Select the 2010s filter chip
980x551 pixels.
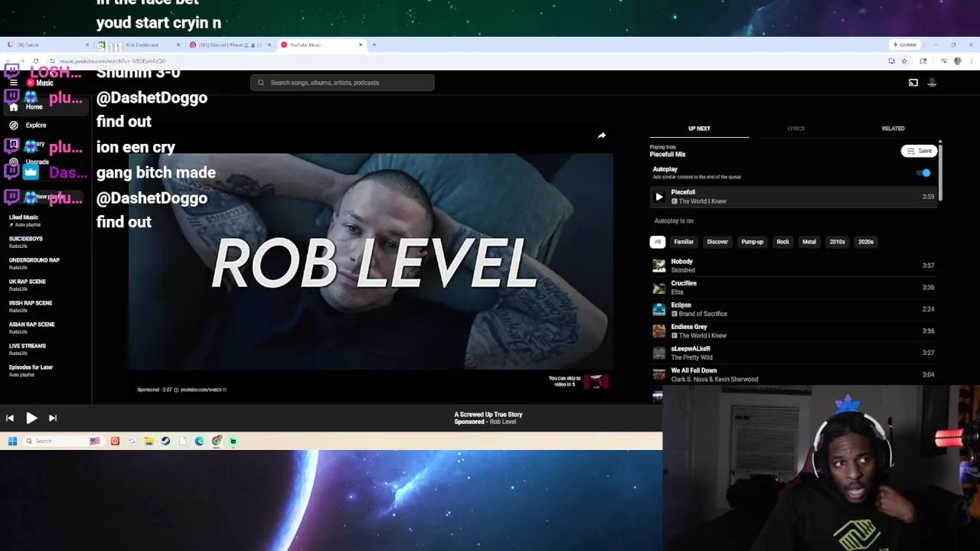[x=838, y=242]
